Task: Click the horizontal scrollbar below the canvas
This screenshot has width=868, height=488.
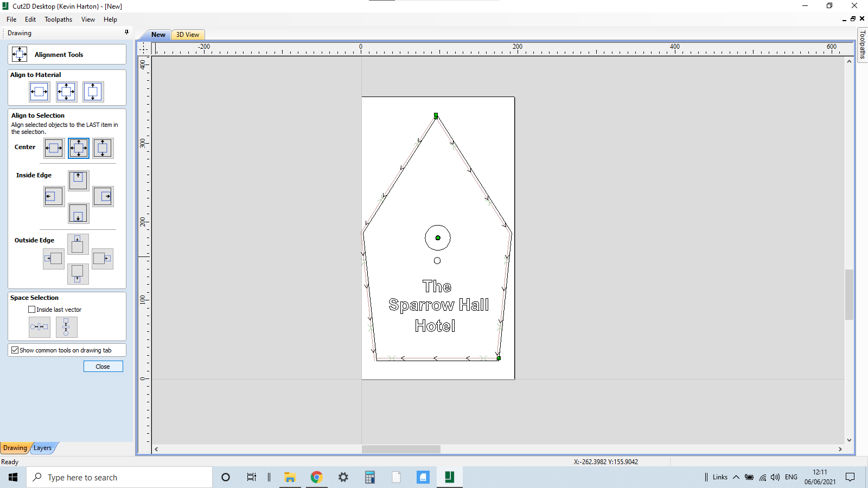Action: click(x=401, y=449)
